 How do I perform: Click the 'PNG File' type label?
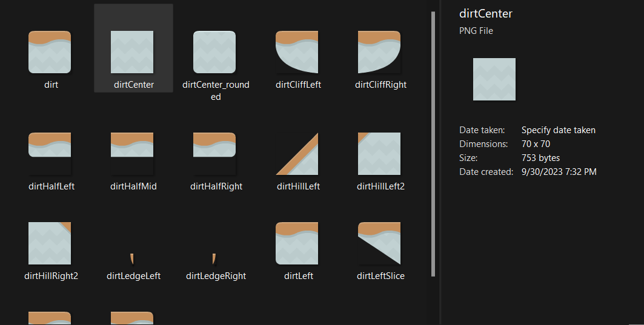tap(476, 31)
